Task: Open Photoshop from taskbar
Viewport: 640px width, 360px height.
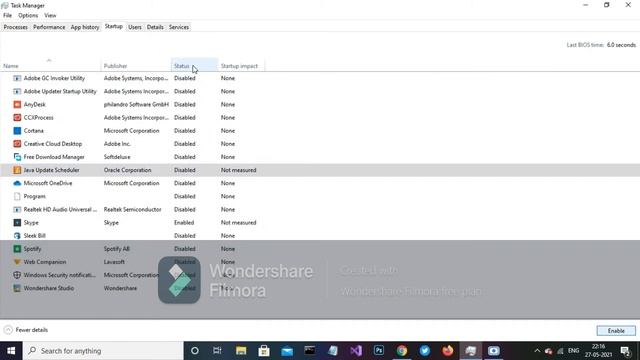Action: pyautogui.click(x=379, y=351)
